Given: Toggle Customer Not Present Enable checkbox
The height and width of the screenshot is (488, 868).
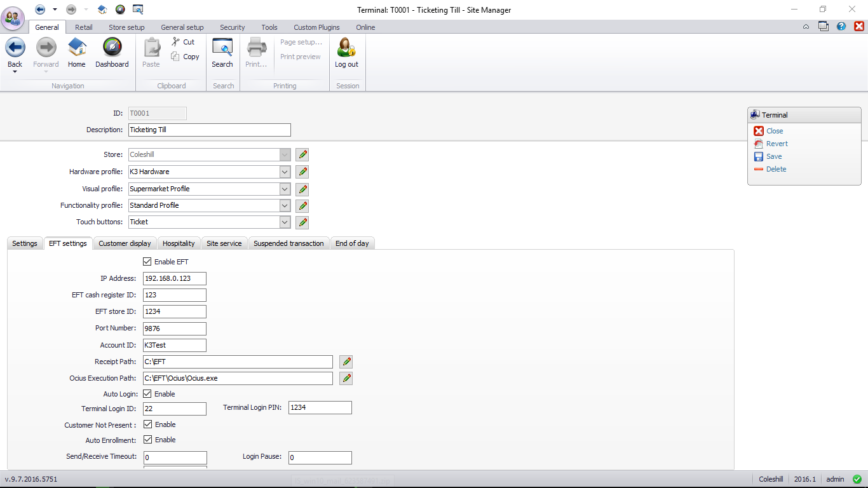Looking at the screenshot, I should pos(147,424).
